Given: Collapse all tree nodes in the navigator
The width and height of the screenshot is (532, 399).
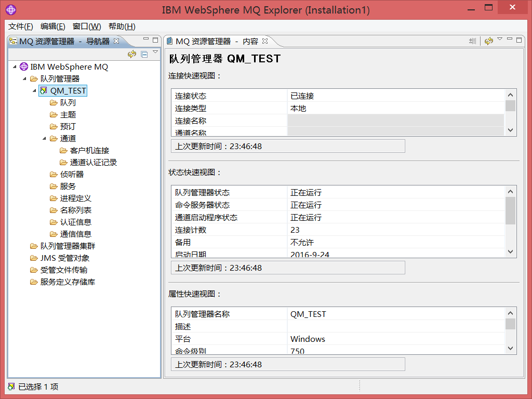Looking at the screenshot, I should tap(144, 54).
